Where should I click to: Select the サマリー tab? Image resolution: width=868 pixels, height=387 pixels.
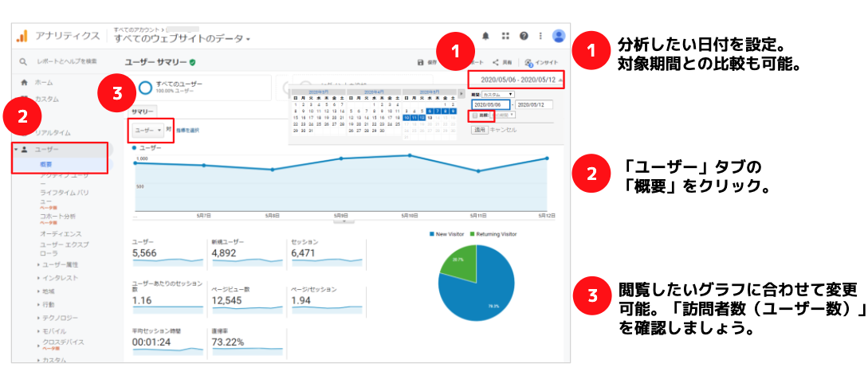pos(142,111)
